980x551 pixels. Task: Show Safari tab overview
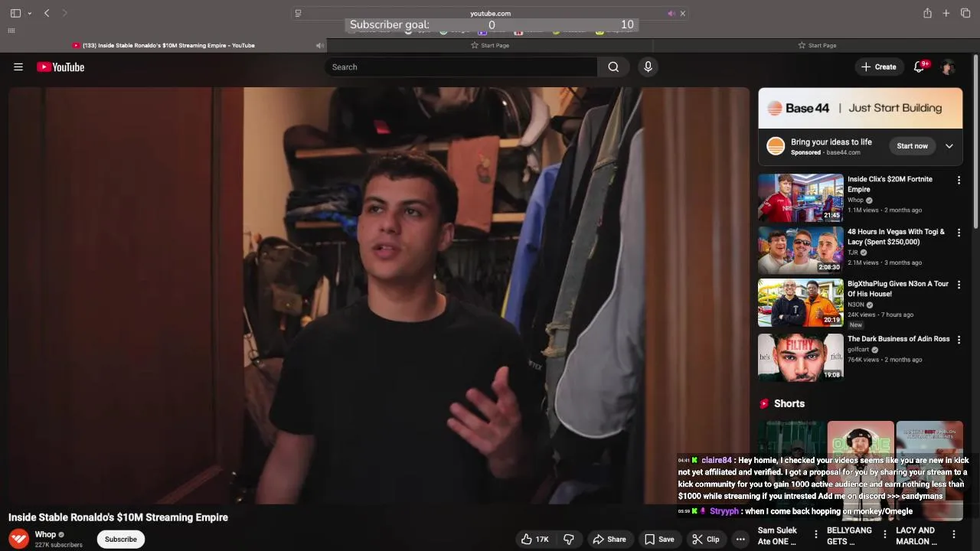click(x=965, y=13)
